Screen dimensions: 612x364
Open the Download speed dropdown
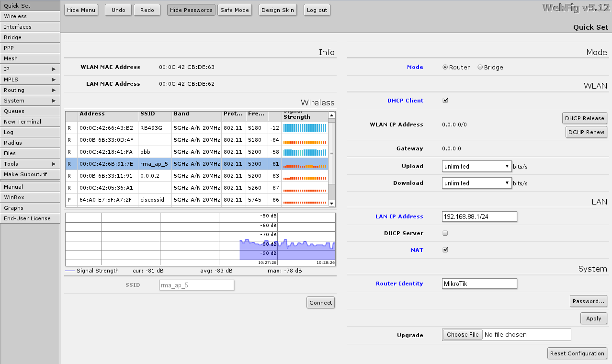point(476,183)
